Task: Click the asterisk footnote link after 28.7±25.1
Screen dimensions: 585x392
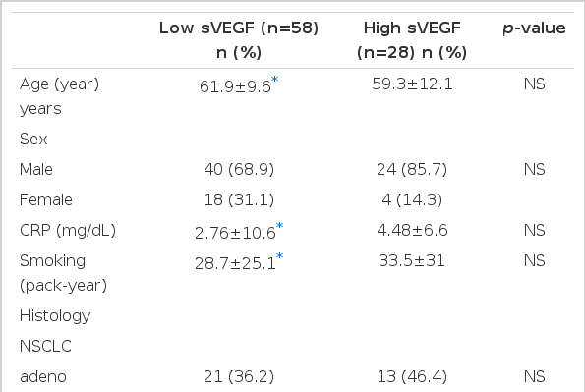Action: coord(280,256)
